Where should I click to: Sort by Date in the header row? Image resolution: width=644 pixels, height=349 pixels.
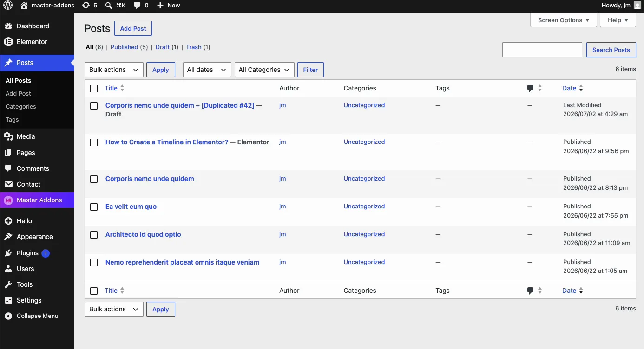[x=572, y=88]
